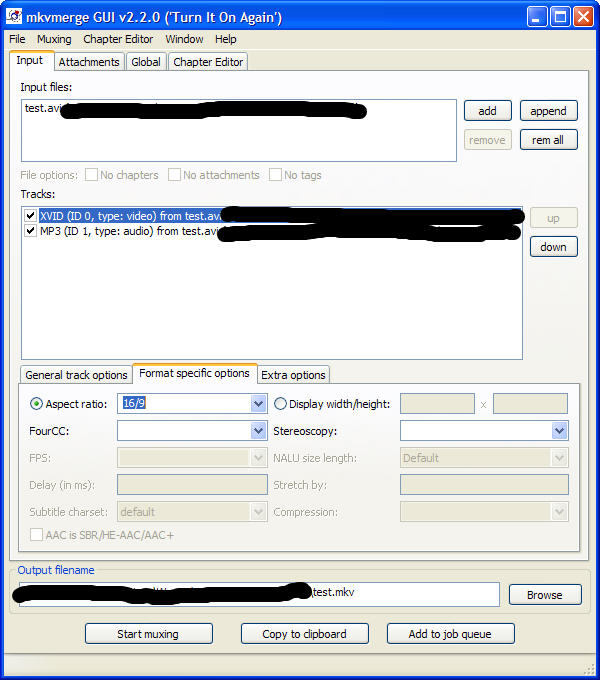Move track with the down button
Screen dimensions: 600x680
point(554,247)
